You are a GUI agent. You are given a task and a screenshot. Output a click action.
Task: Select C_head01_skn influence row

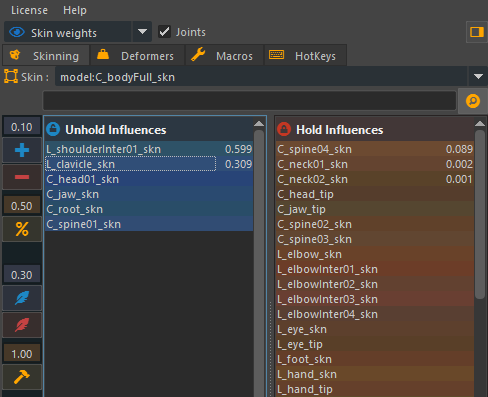pos(149,179)
